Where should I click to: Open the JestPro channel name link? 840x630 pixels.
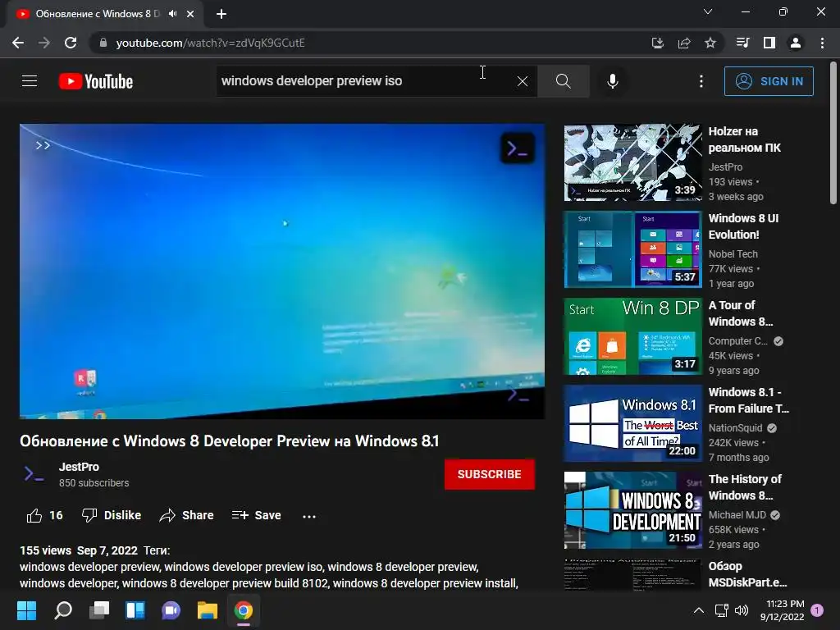point(79,467)
